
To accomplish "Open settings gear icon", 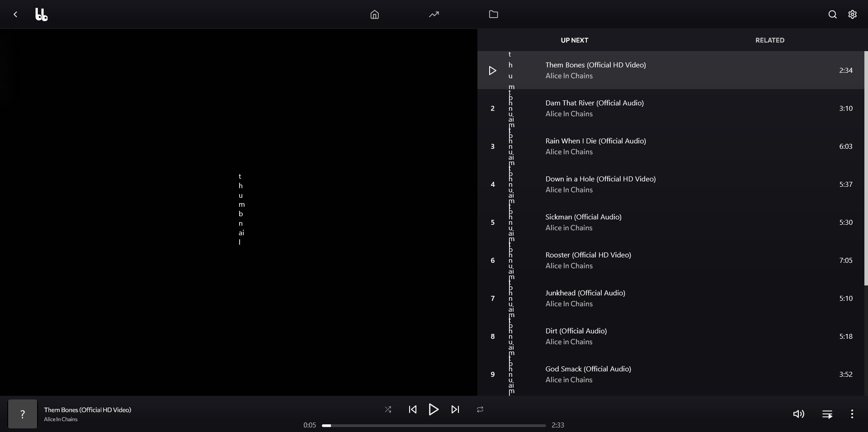I will [x=853, y=14].
